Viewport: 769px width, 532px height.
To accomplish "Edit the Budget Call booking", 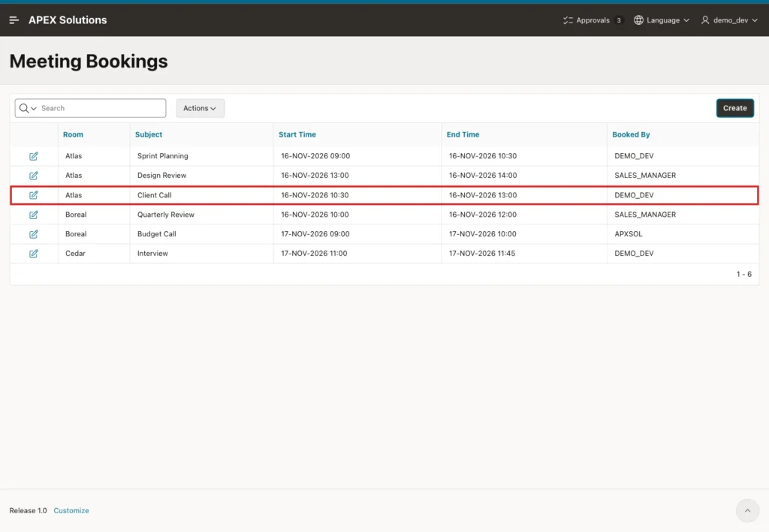I will 33,234.
